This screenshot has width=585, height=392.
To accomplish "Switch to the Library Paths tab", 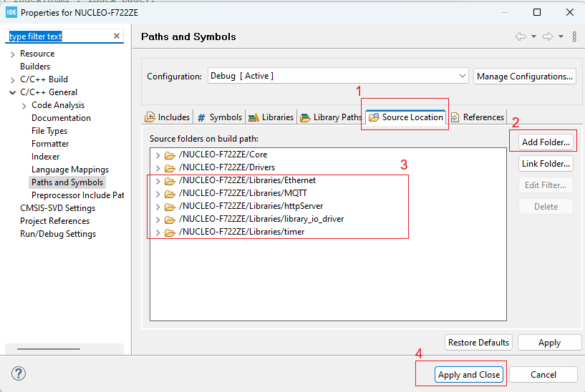I will pyautogui.click(x=332, y=117).
